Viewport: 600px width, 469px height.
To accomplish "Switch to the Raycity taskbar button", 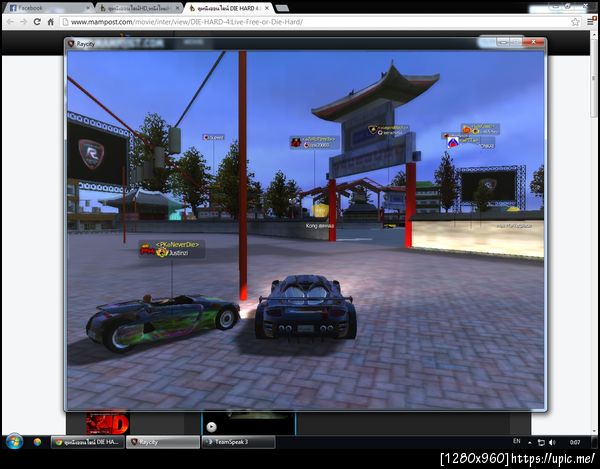I will (163, 442).
